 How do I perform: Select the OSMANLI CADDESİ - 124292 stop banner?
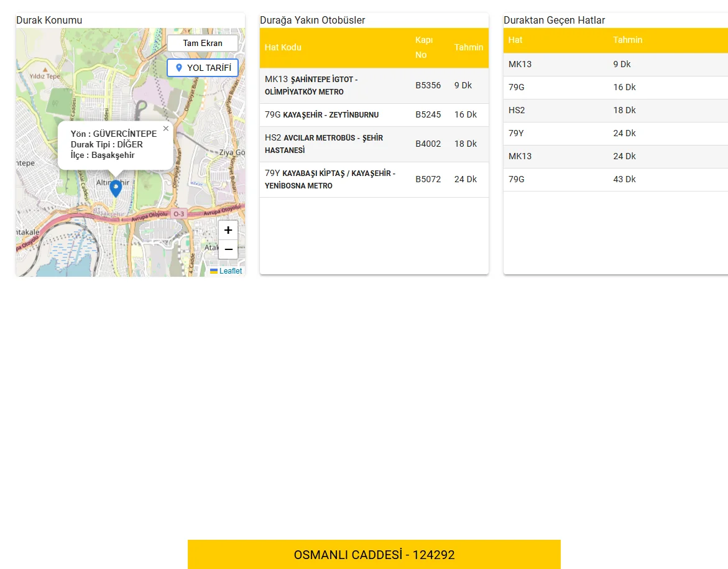[374, 554]
